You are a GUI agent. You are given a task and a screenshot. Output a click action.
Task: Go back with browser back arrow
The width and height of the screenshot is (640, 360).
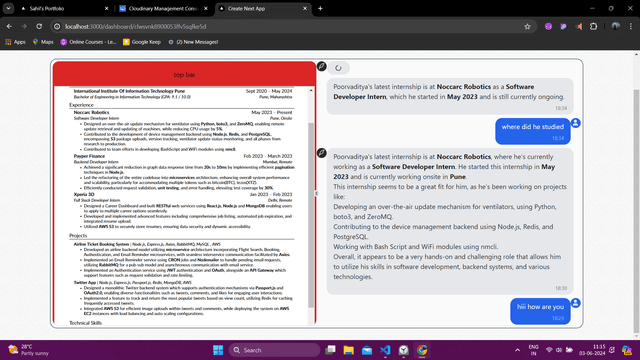(9, 27)
